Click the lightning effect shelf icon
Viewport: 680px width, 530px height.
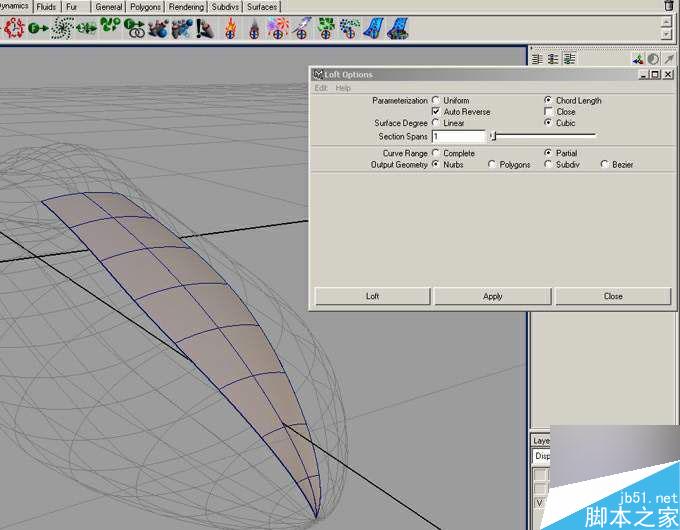301,27
